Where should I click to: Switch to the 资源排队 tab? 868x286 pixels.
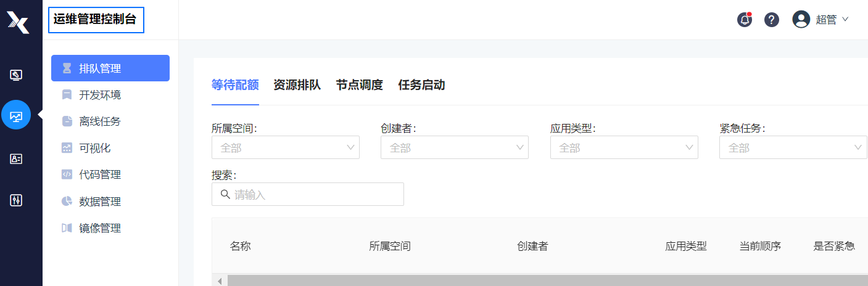(x=297, y=85)
